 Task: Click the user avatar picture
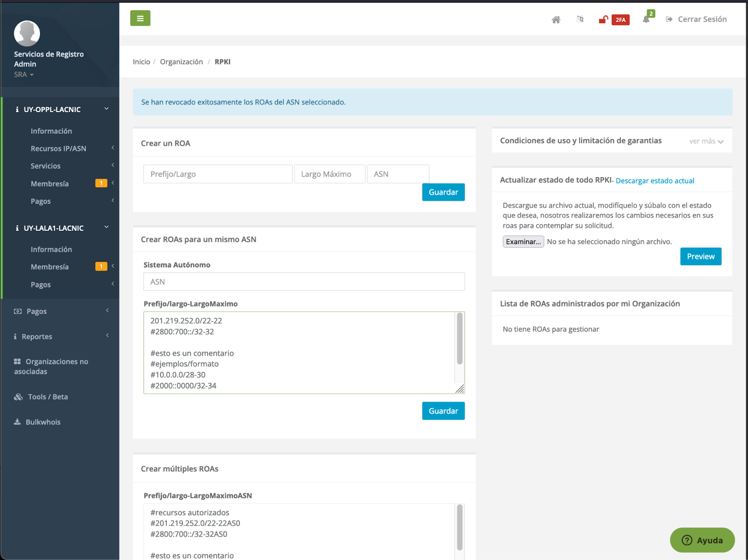(x=27, y=33)
